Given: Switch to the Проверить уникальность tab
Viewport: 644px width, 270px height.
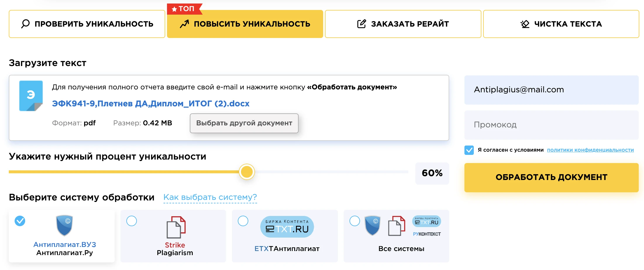Looking at the screenshot, I should (x=87, y=24).
